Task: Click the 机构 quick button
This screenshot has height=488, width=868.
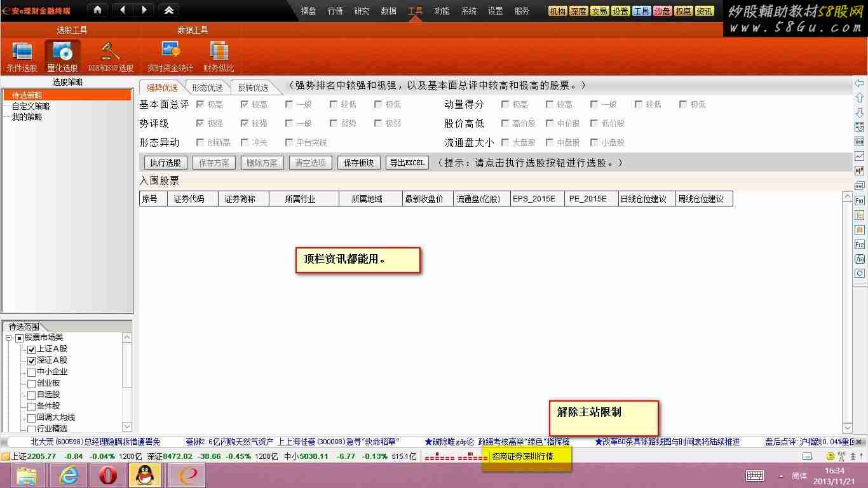Action: point(557,11)
